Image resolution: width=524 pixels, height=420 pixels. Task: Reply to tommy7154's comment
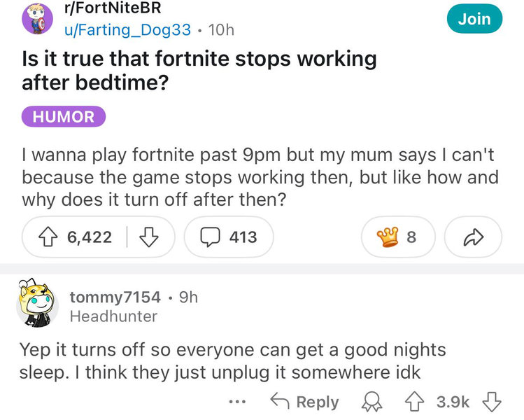coord(304,402)
